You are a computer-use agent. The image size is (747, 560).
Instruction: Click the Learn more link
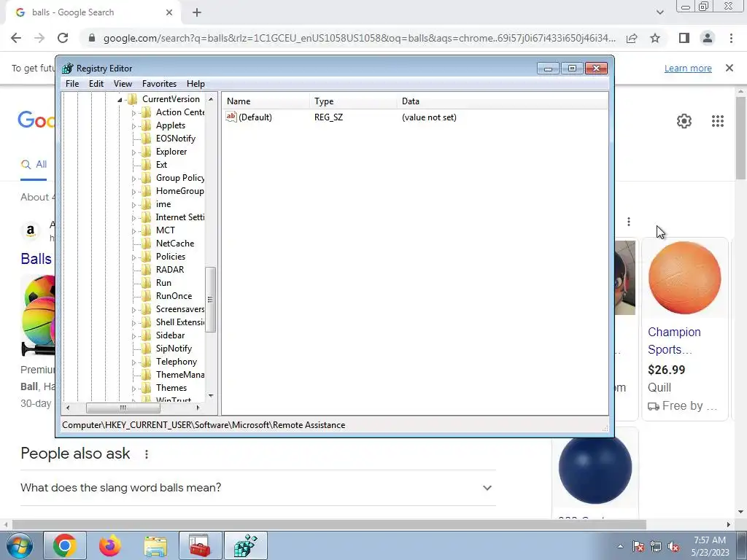click(688, 69)
